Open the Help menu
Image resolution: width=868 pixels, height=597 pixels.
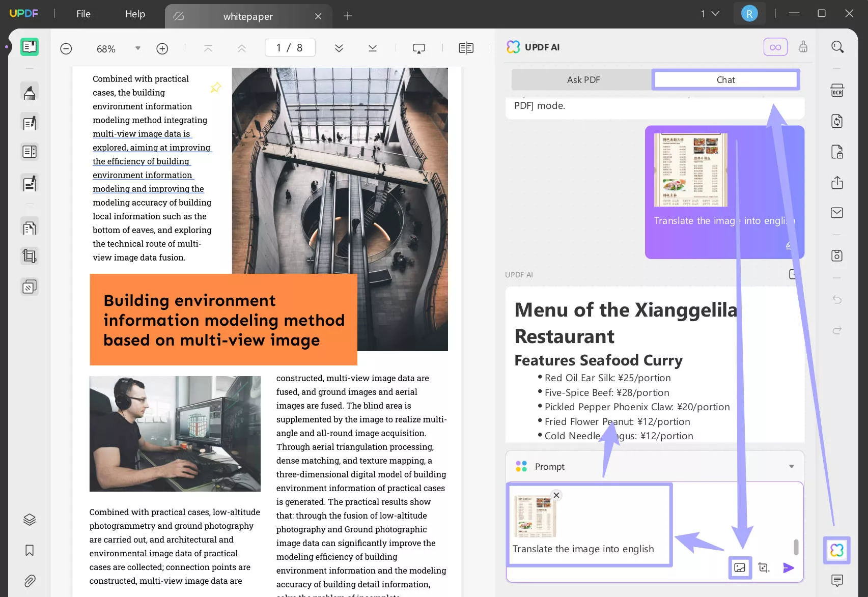[x=135, y=14]
